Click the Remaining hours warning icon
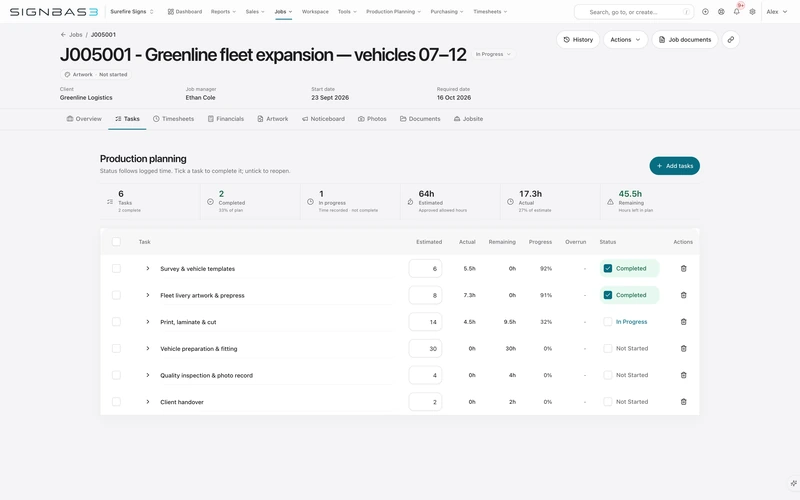Image resolution: width=800 pixels, height=500 pixels. tap(610, 202)
